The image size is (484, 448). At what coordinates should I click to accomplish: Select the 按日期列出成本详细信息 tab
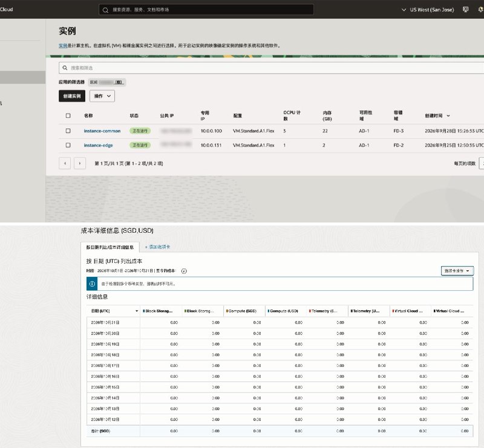[x=110, y=247]
